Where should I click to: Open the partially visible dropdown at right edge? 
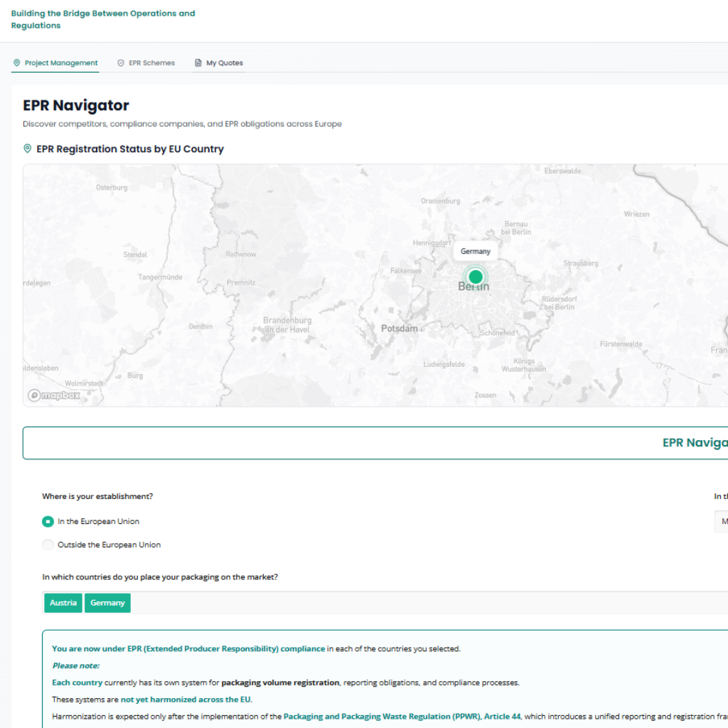click(x=721, y=521)
